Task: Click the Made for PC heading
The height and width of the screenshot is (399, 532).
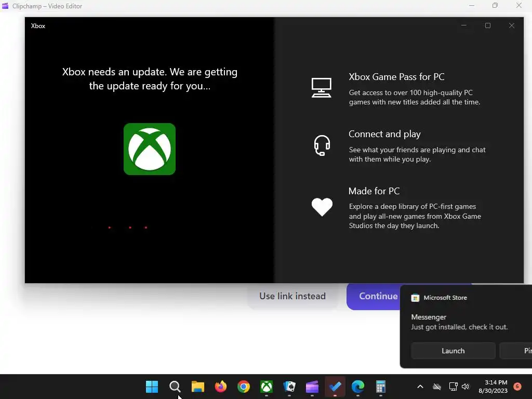Action: pyautogui.click(x=374, y=191)
